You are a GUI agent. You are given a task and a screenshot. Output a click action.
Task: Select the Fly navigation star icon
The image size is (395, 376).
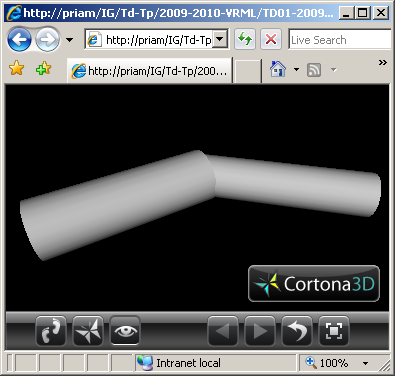pyautogui.click(x=88, y=331)
